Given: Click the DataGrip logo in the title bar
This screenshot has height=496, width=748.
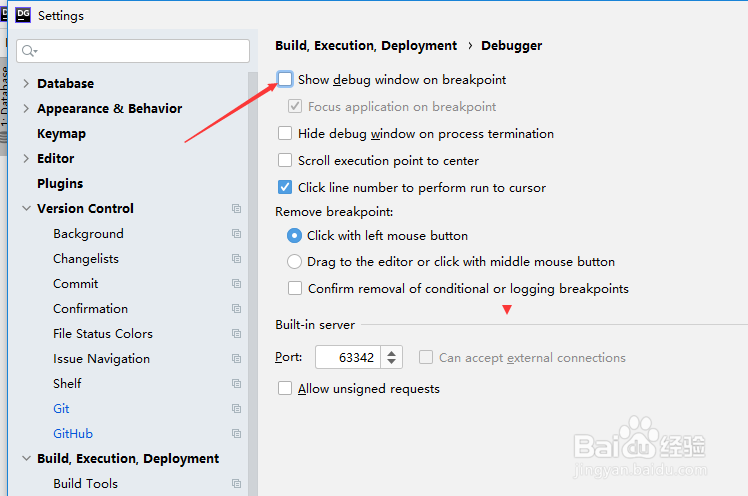Looking at the screenshot, I should click(22, 15).
